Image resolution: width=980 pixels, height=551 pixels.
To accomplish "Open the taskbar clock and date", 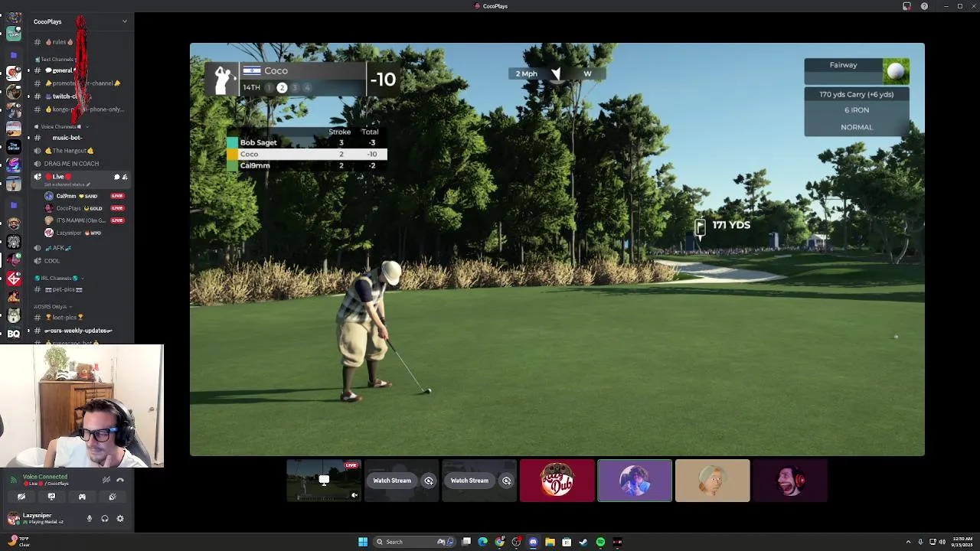I will coord(962,542).
